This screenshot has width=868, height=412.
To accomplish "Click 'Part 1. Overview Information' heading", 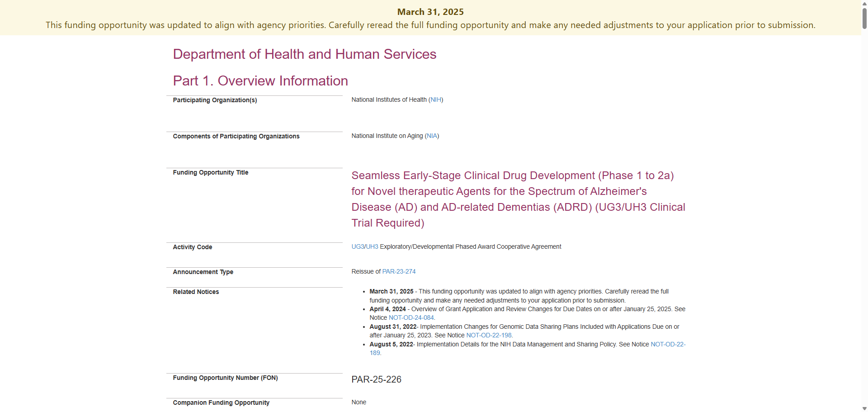I will [x=260, y=81].
